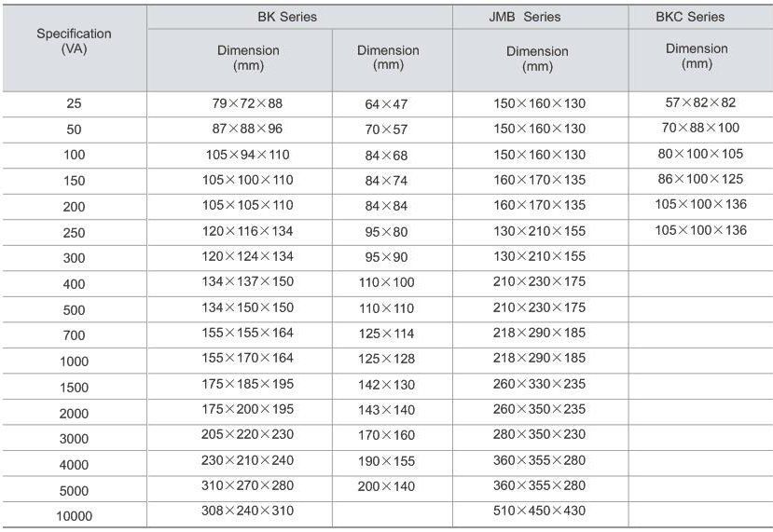Select the 57×82×82 BKC dimension cell

(x=701, y=102)
